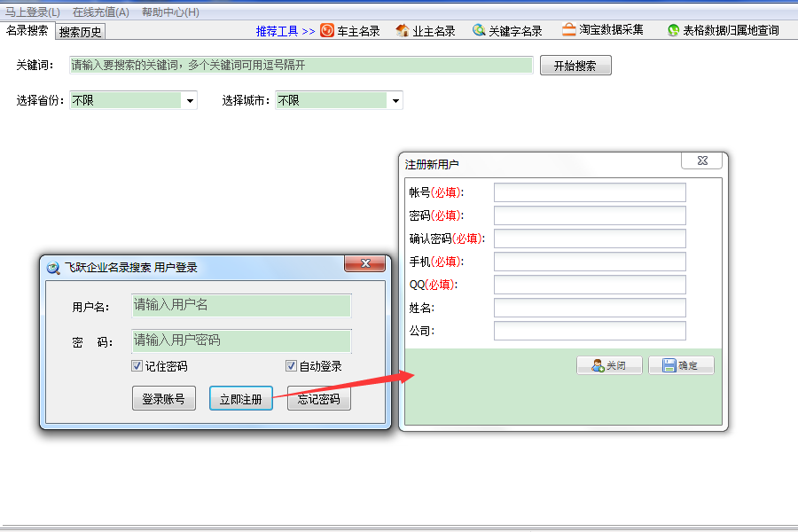Expand the 选择城市 dropdown

point(395,100)
